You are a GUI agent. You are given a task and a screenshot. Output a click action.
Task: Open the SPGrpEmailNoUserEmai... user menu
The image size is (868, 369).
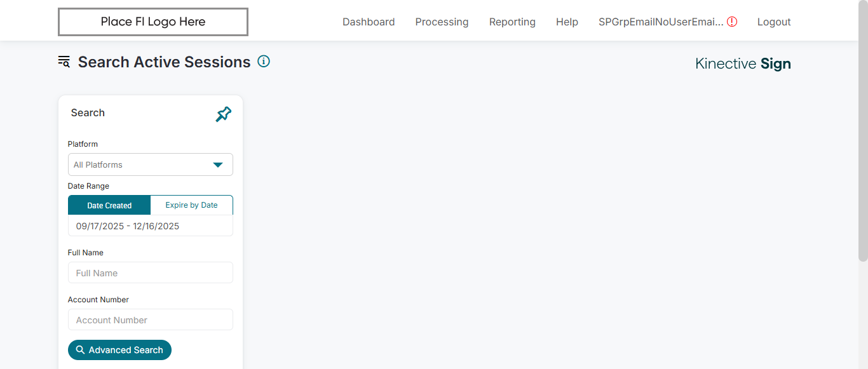click(660, 22)
